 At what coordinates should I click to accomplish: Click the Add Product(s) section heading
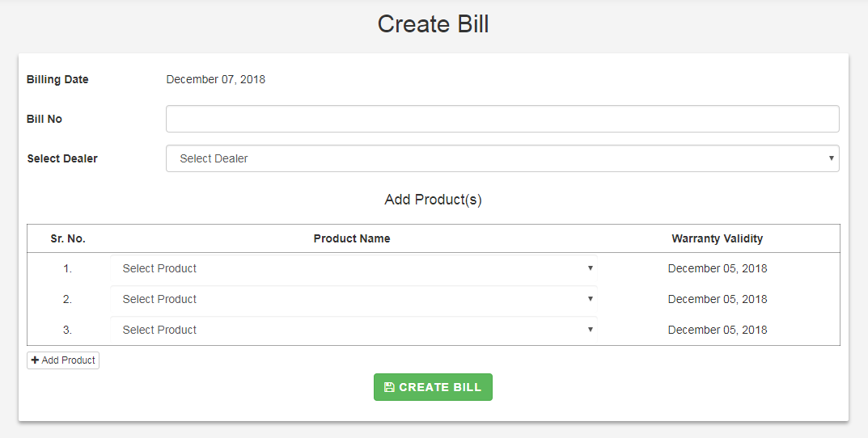(433, 200)
